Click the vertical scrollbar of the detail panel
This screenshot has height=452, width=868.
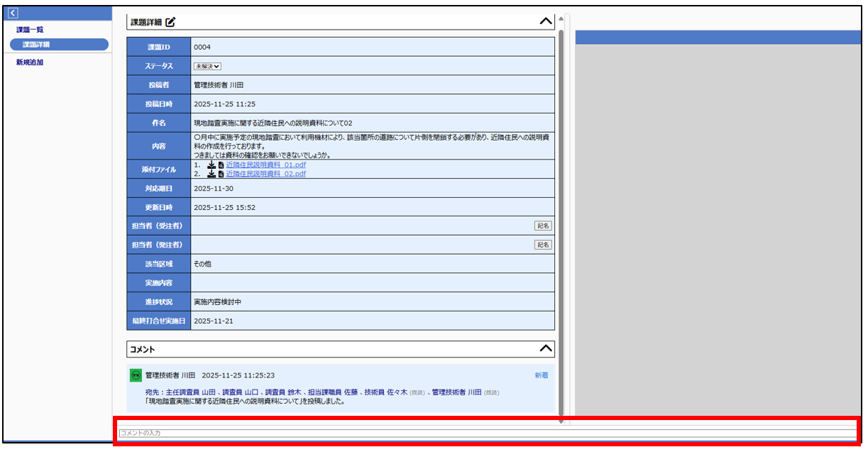(561, 213)
